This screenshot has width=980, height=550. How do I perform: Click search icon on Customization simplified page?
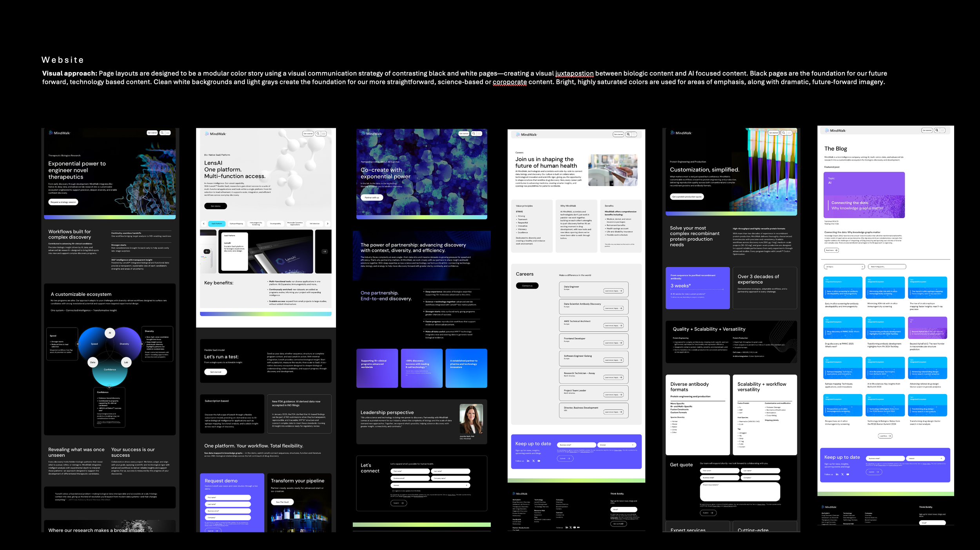(784, 133)
